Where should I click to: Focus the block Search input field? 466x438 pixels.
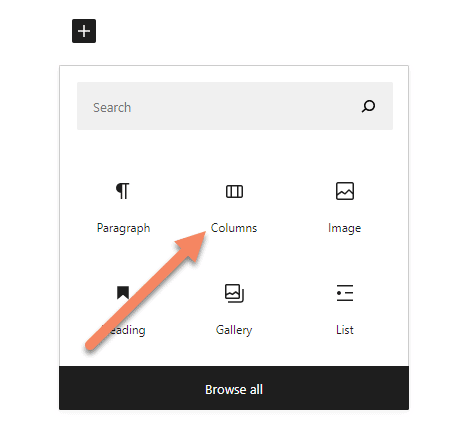pos(235,106)
